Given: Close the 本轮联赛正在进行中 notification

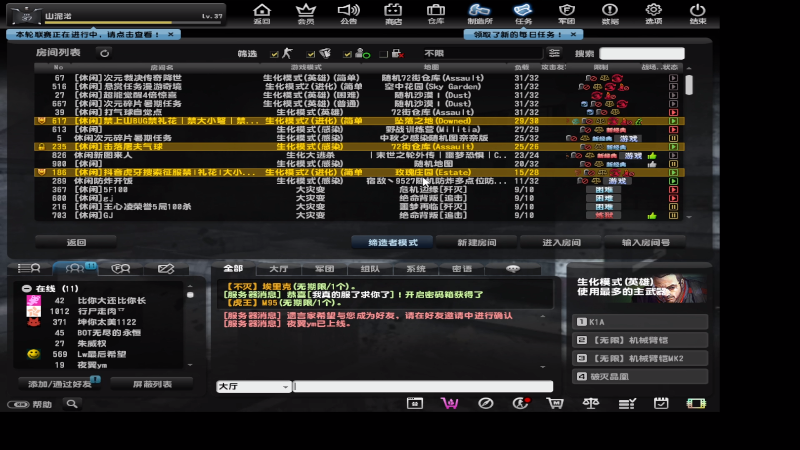Looking at the screenshot, I should point(171,34).
